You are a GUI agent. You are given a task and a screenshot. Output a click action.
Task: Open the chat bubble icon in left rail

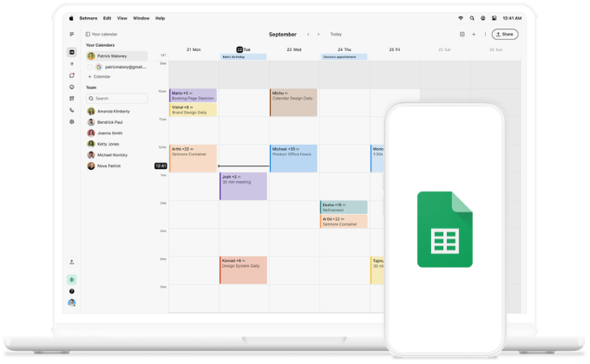click(x=72, y=87)
